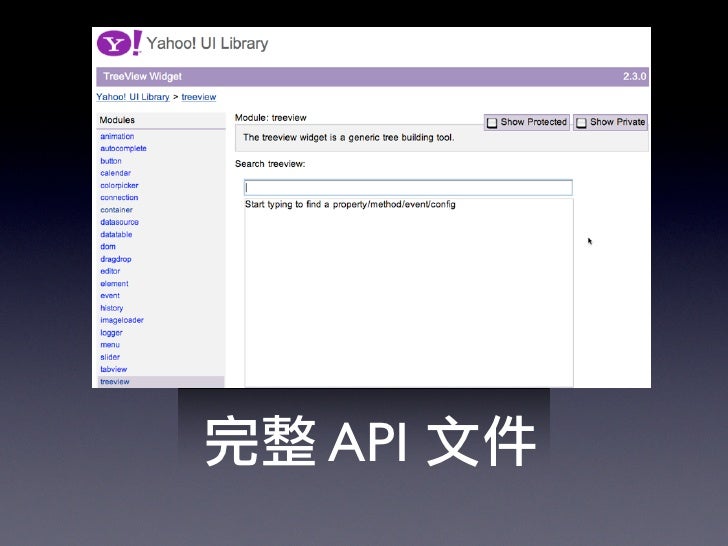Open the imageloader module link

[x=122, y=320]
